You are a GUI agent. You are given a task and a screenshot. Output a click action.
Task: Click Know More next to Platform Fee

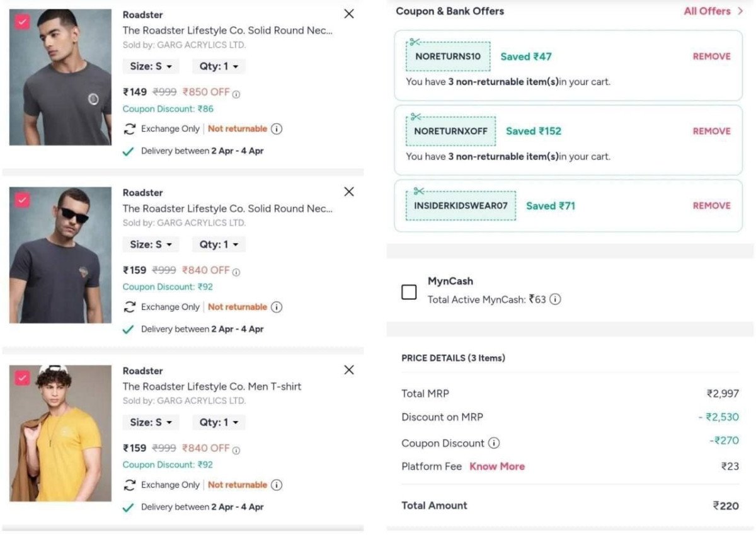(x=497, y=466)
